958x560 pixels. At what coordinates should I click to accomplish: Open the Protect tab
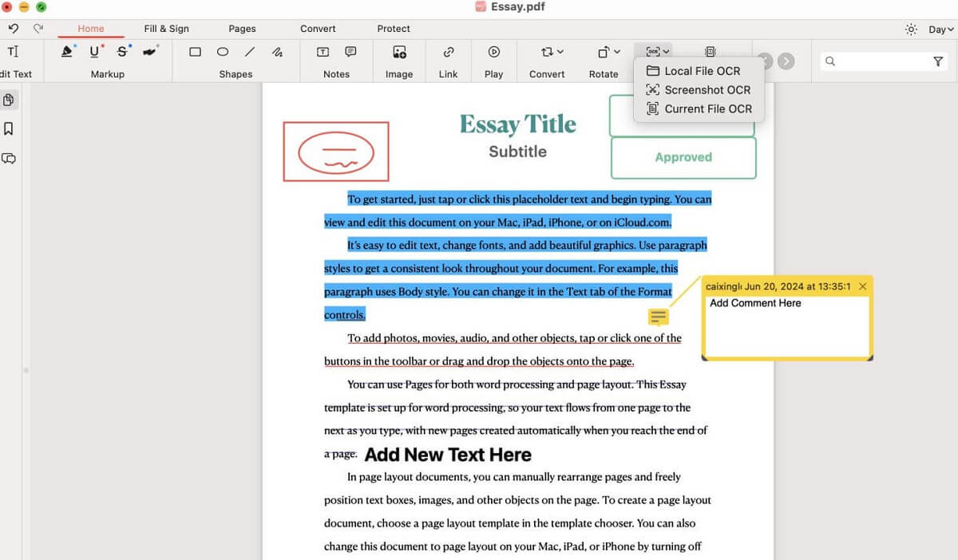(393, 28)
